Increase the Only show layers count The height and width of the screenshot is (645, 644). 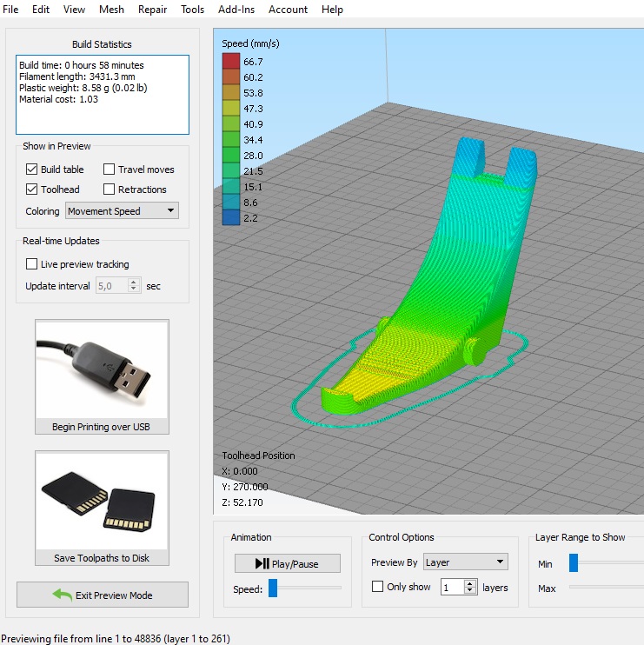[x=470, y=583]
